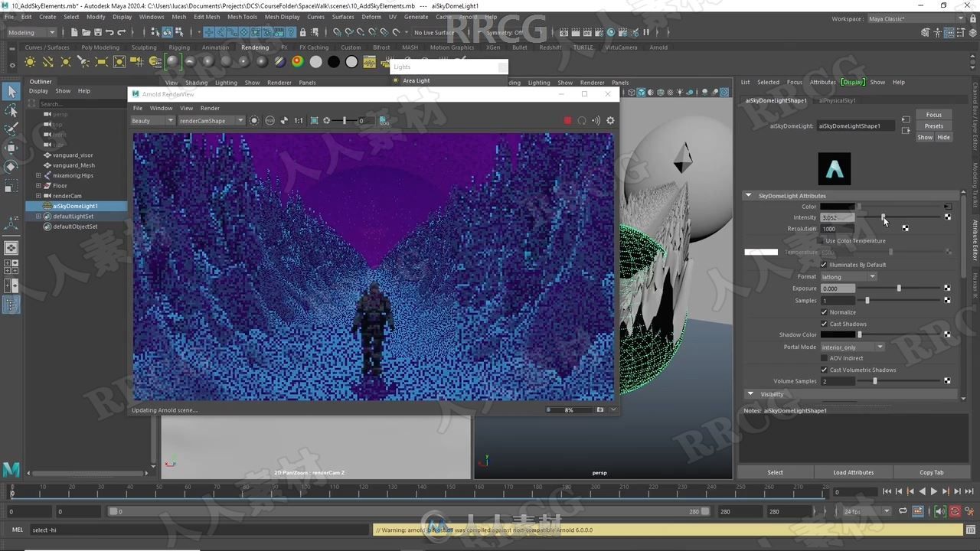Open scene using folder icon
The height and width of the screenshot is (551, 980).
(x=86, y=32)
